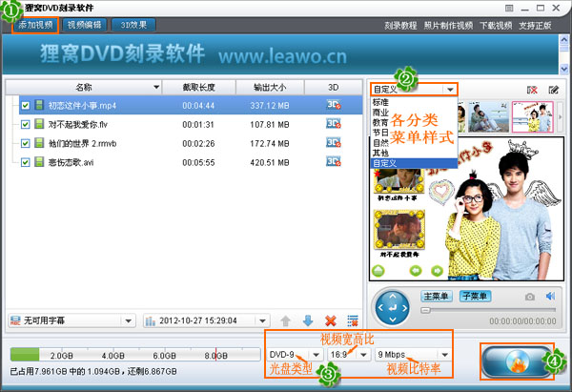Click film icon of 初恋这件小事.mp4
Image resolution: width=572 pixels, height=392 pixels.
click(39, 105)
